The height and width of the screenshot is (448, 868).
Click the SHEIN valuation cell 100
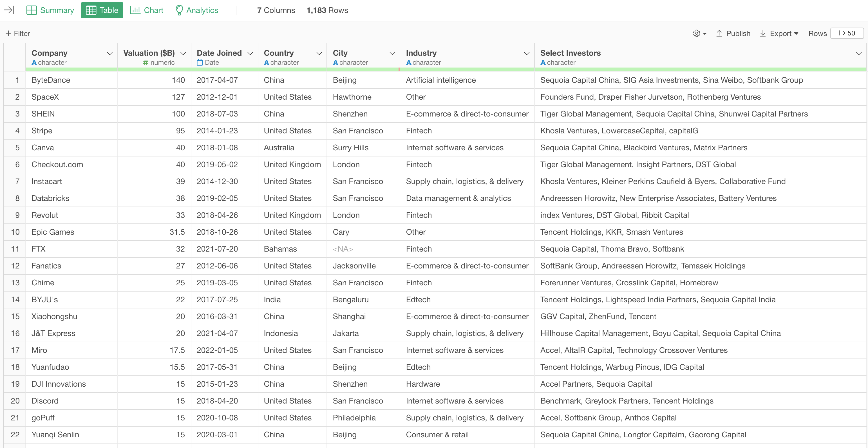154,114
